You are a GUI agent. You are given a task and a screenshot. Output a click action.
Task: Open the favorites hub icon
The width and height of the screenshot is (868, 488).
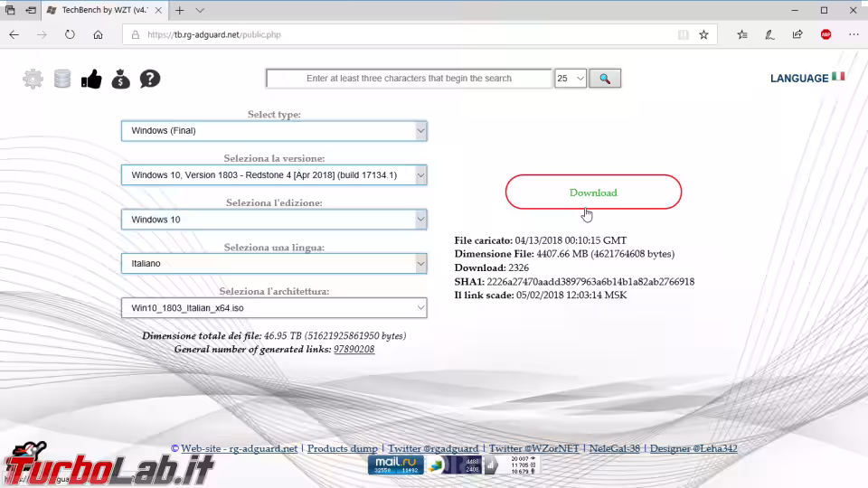tap(742, 34)
